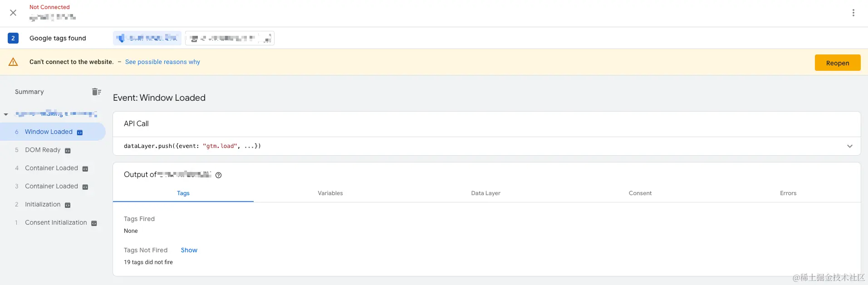Show the Tags Not Fired list
This screenshot has height=285, width=868.
click(x=189, y=250)
